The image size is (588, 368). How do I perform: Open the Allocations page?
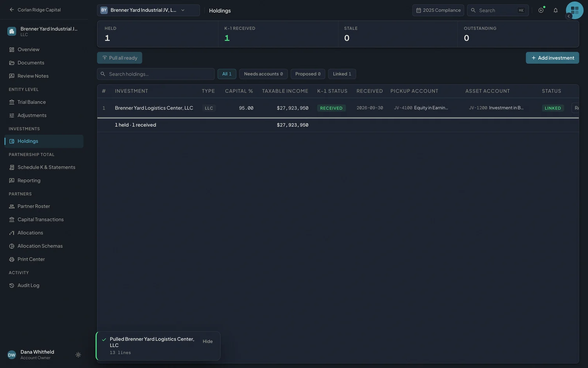pos(44,233)
